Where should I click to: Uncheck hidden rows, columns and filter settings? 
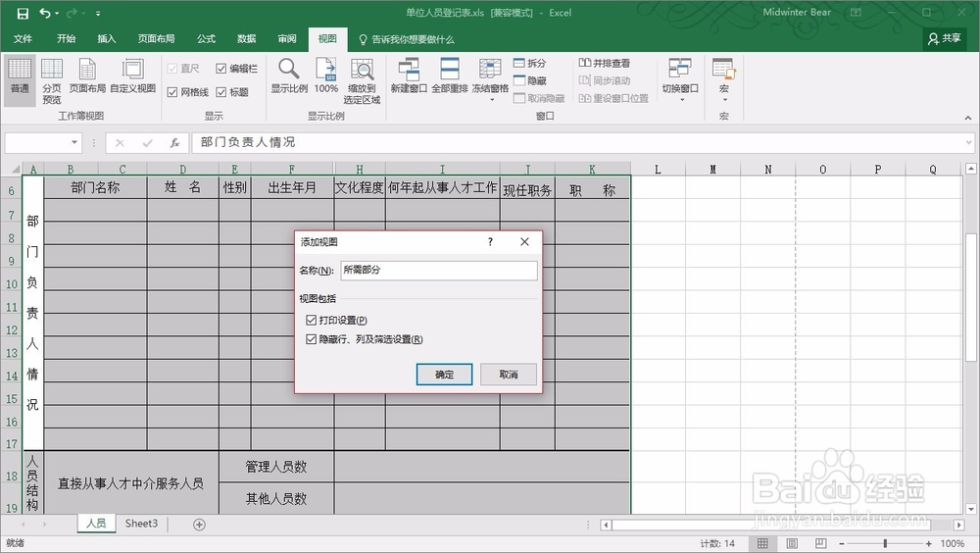tap(312, 339)
